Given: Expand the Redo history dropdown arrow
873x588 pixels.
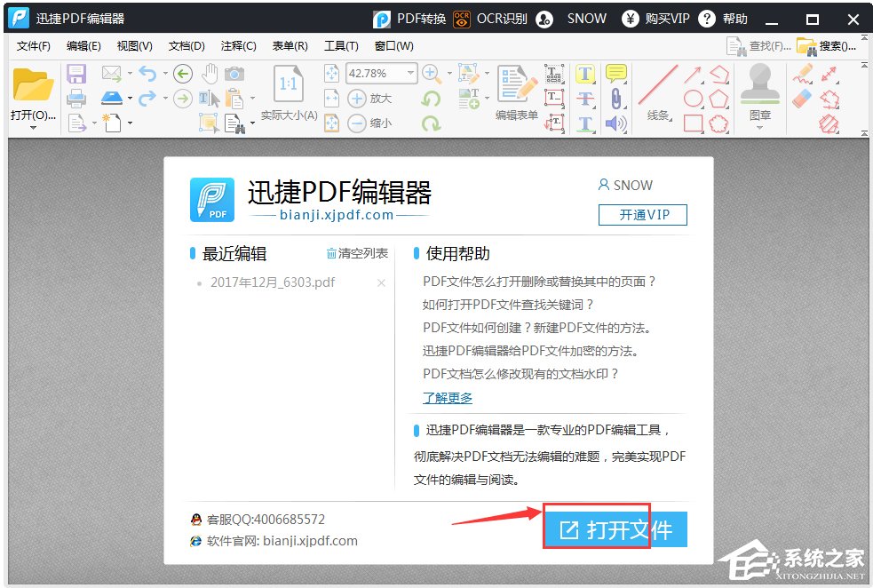Looking at the screenshot, I should 165,99.
